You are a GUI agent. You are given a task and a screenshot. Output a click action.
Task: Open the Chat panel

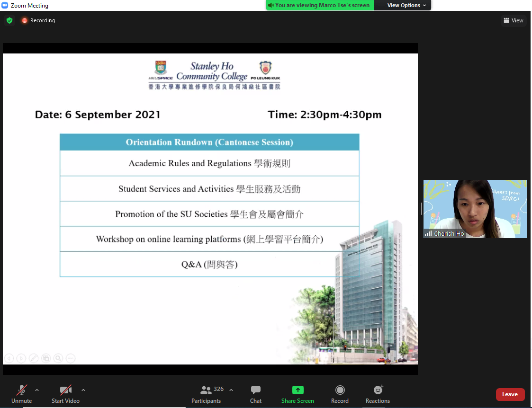pos(256,394)
